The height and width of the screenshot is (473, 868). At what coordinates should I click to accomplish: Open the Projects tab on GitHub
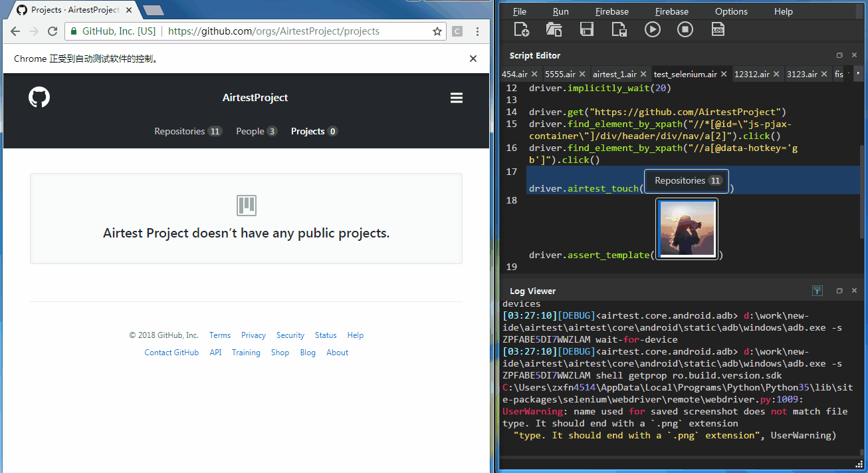[x=314, y=131]
